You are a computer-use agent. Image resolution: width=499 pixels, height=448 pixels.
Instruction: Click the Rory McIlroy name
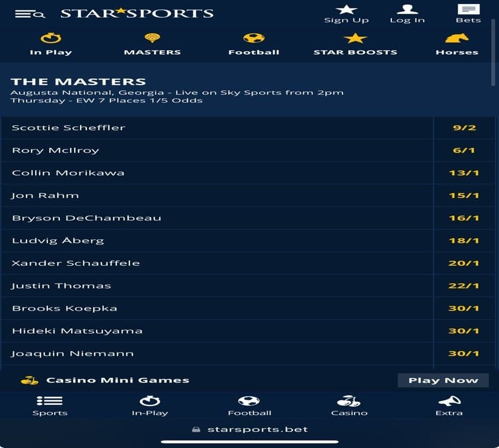pyautogui.click(x=55, y=151)
